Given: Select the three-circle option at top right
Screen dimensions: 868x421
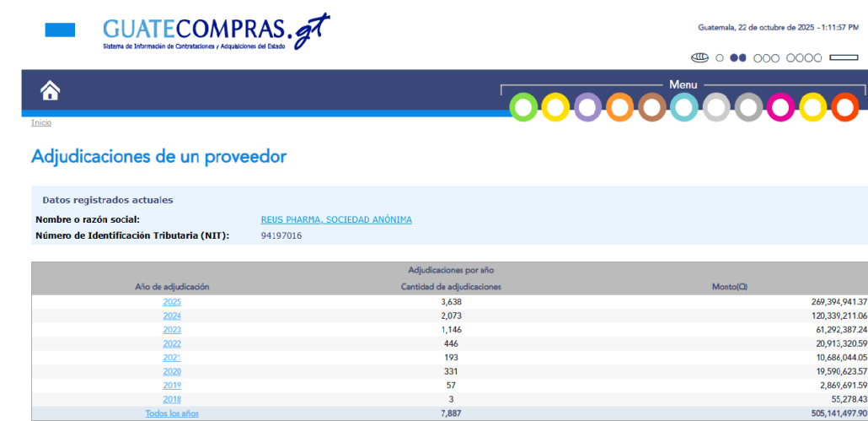Looking at the screenshot, I should [766, 58].
